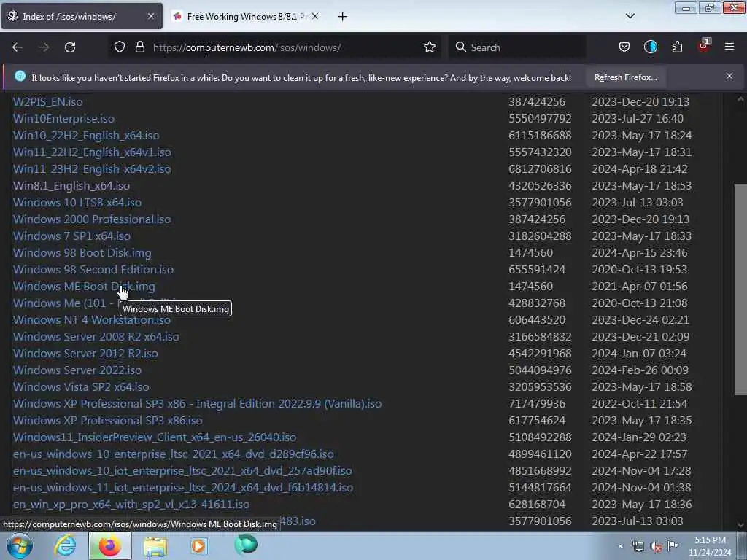Click into the Search box
Screen dimensions: 747x560
(517, 47)
